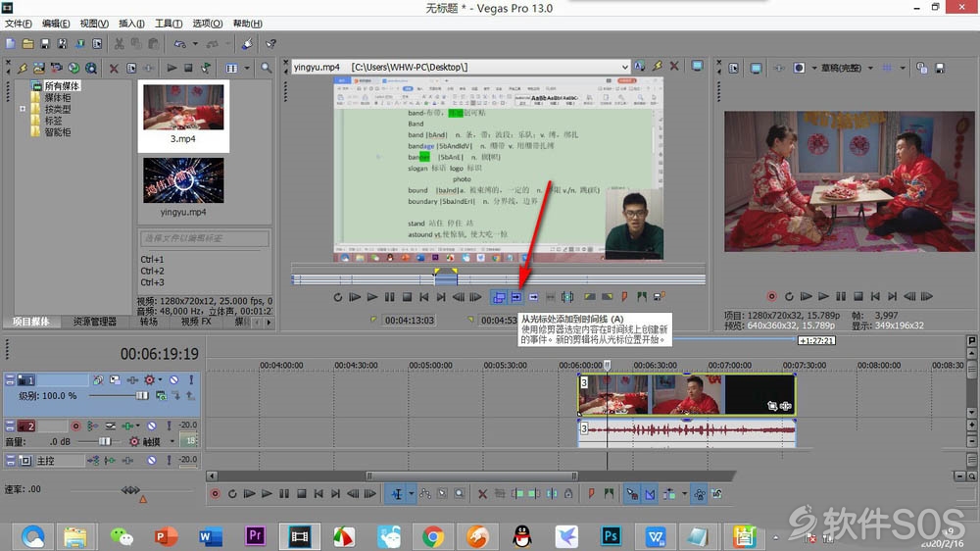Click the Capture Video camera icon
The image size is (980, 551).
click(x=56, y=68)
